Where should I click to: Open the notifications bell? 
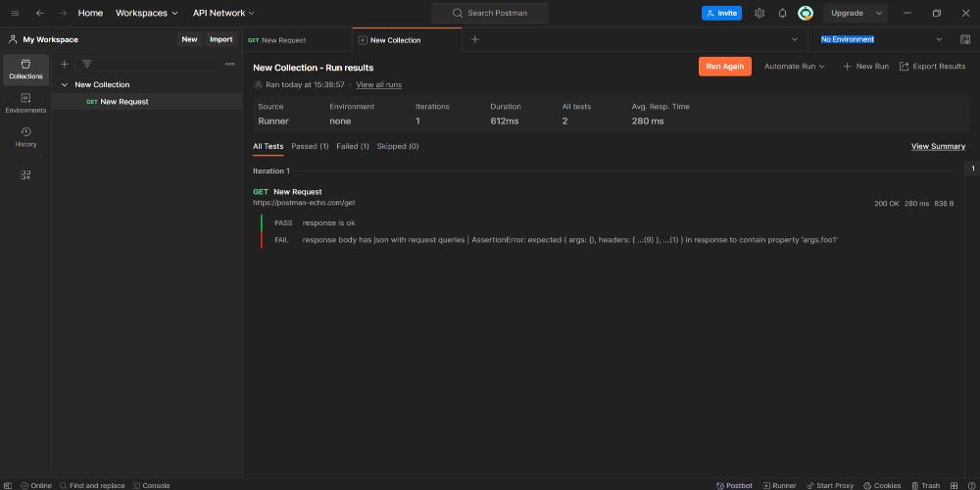coord(782,13)
